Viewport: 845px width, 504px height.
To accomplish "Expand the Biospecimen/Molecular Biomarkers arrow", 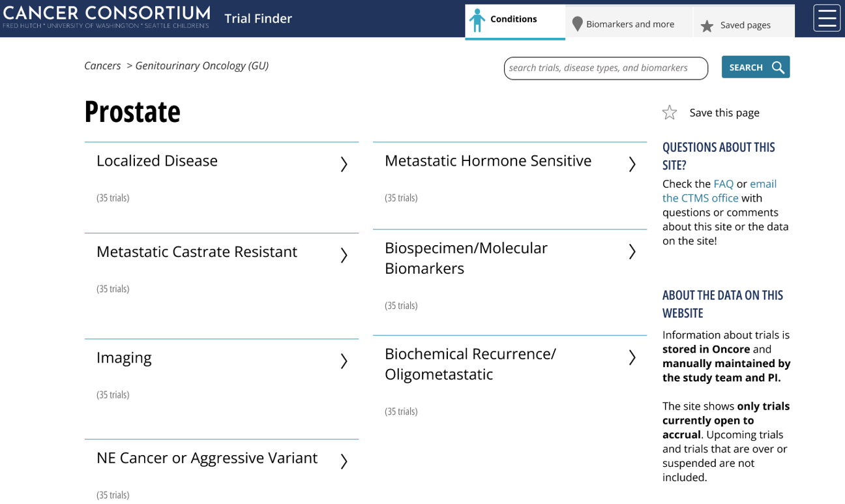I will click(632, 252).
